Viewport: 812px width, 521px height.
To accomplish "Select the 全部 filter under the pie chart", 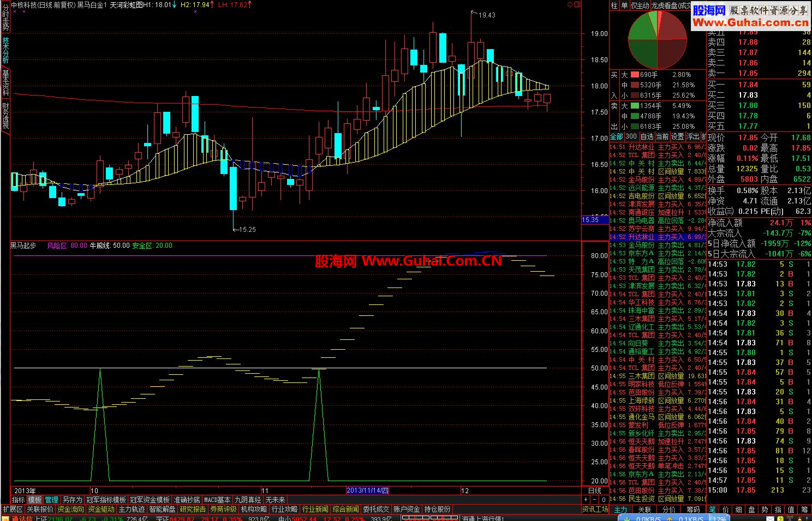I will [617, 136].
